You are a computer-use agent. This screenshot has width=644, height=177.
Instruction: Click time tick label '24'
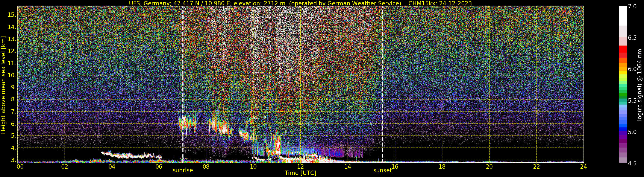click(x=583, y=166)
